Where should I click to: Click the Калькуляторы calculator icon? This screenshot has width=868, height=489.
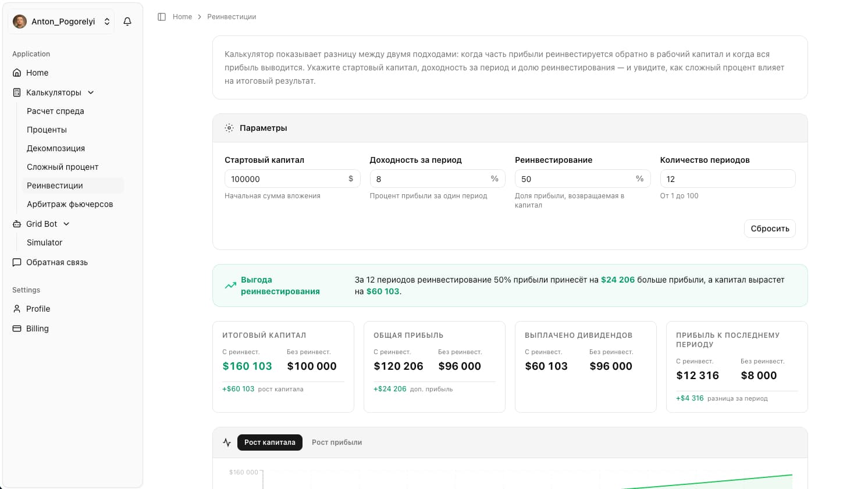click(17, 92)
